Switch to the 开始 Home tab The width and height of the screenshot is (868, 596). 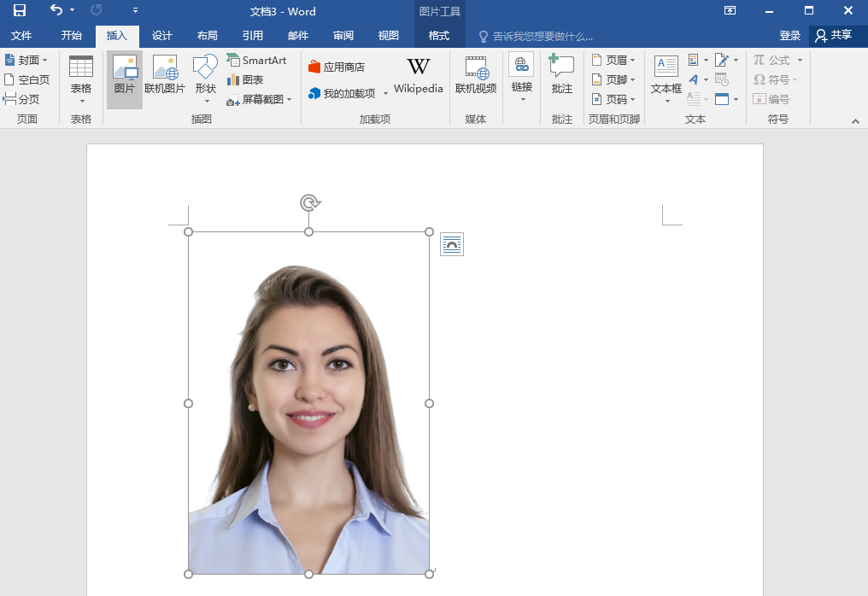click(72, 36)
